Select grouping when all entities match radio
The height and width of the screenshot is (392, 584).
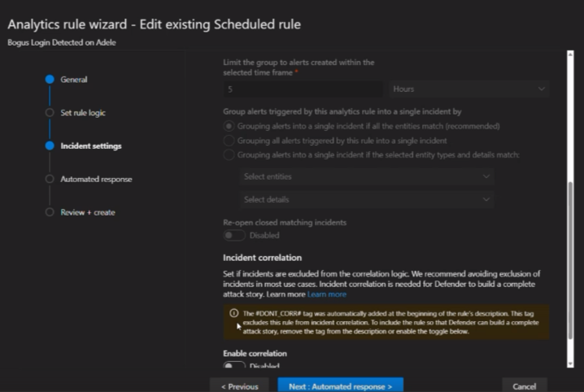[229, 126]
